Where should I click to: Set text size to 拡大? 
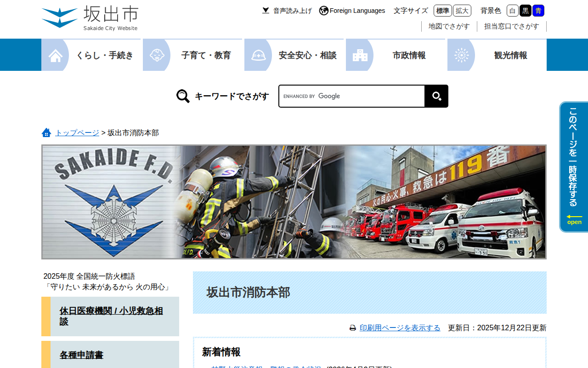point(462,11)
